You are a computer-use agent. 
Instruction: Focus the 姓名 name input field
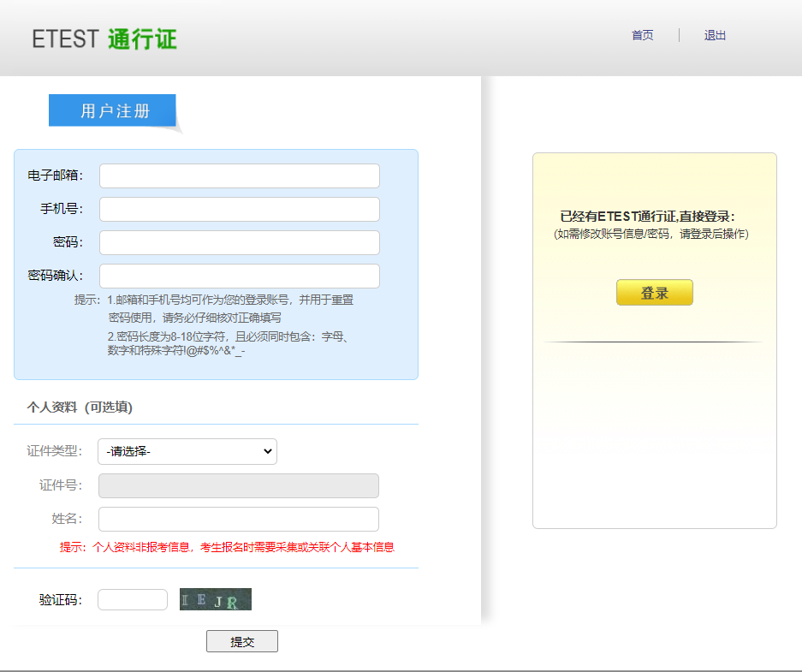[239, 519]
